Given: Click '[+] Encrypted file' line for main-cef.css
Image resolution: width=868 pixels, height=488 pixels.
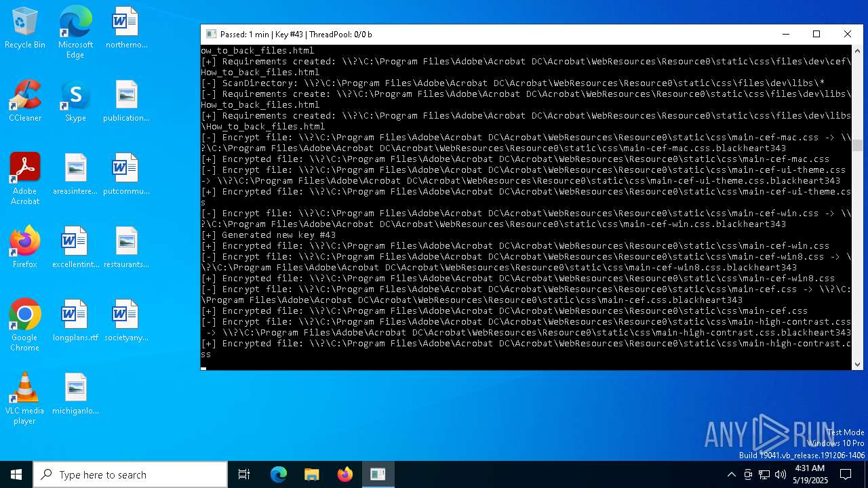Looking at the screenshot, I should pyautogui.click(x=504, y=311).
